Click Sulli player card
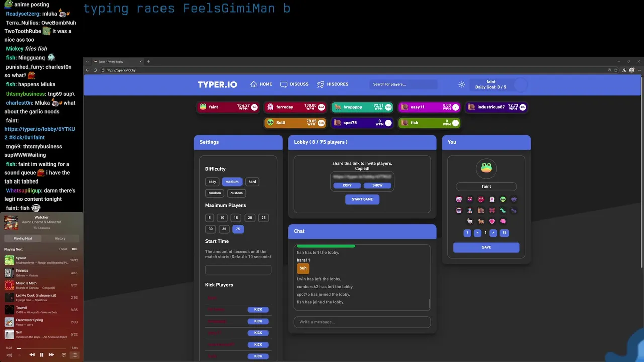The height and width of the screenshot is (362, 644). click(x=295, y=123)
